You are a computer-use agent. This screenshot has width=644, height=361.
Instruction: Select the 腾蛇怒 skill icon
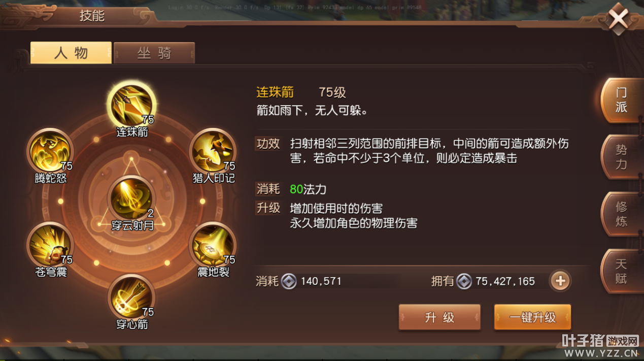[50, 151]
